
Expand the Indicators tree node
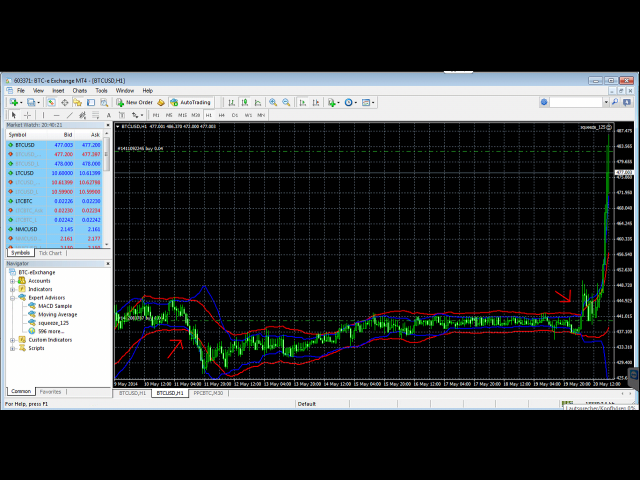12,289
